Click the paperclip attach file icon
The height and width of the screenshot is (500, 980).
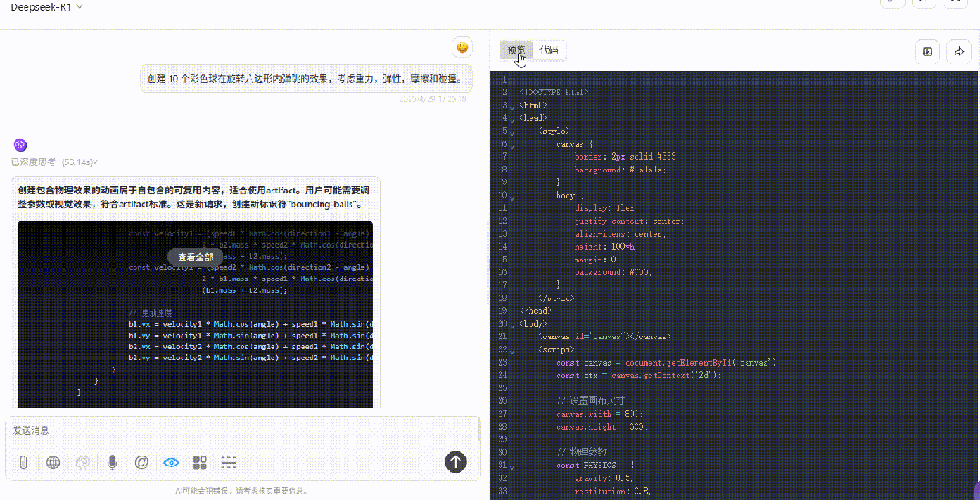[24, 462]
